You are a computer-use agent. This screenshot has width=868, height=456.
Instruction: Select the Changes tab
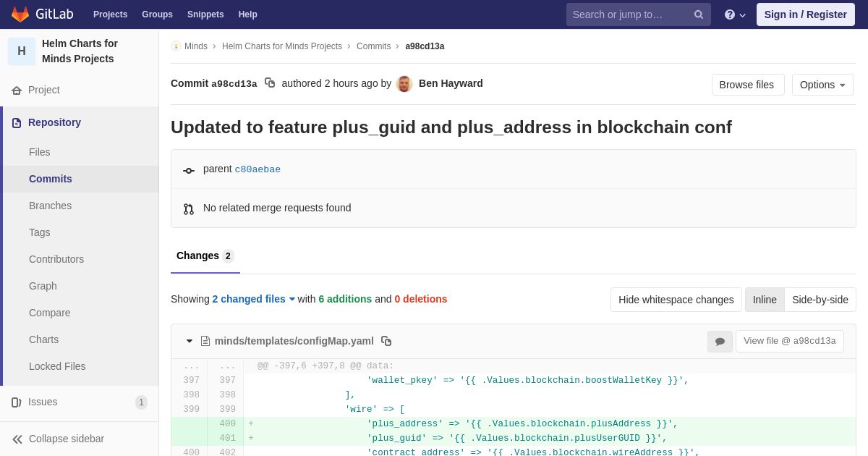coord(205,256)
